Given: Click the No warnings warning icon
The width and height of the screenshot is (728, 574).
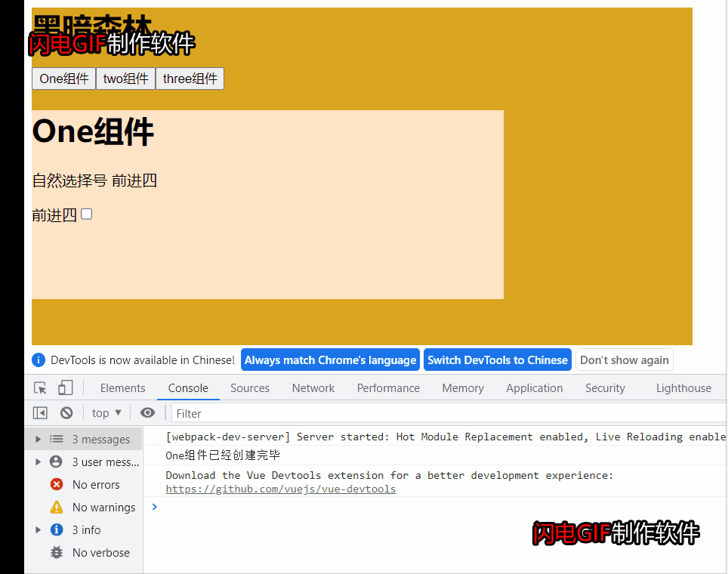Looking at the screenshot, I should point(58,507).
